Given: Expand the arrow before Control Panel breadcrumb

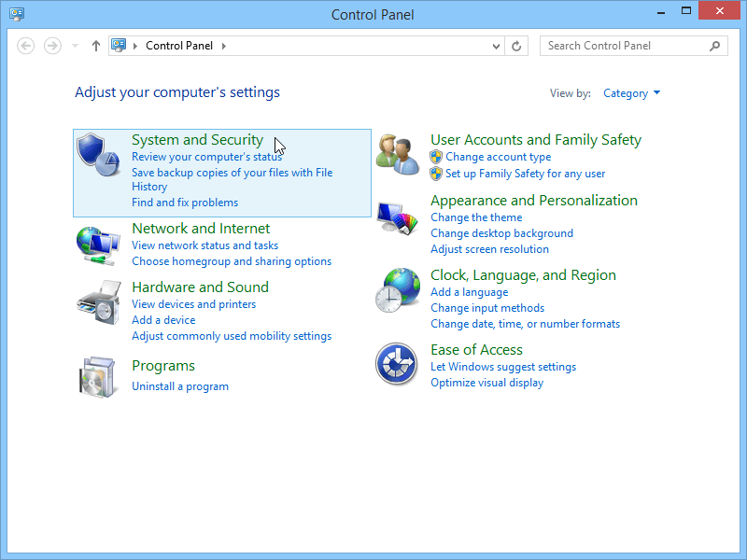Looking at the screenshot, I should click(135, 46).
